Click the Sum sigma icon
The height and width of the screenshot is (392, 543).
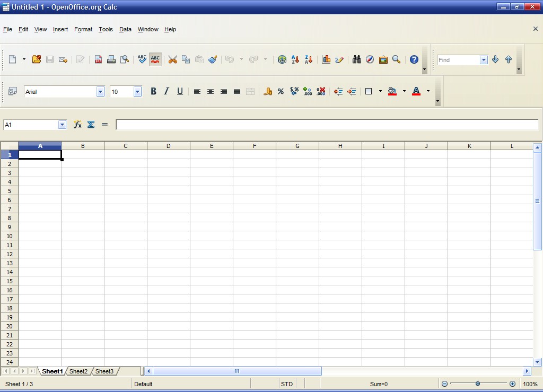91,124
